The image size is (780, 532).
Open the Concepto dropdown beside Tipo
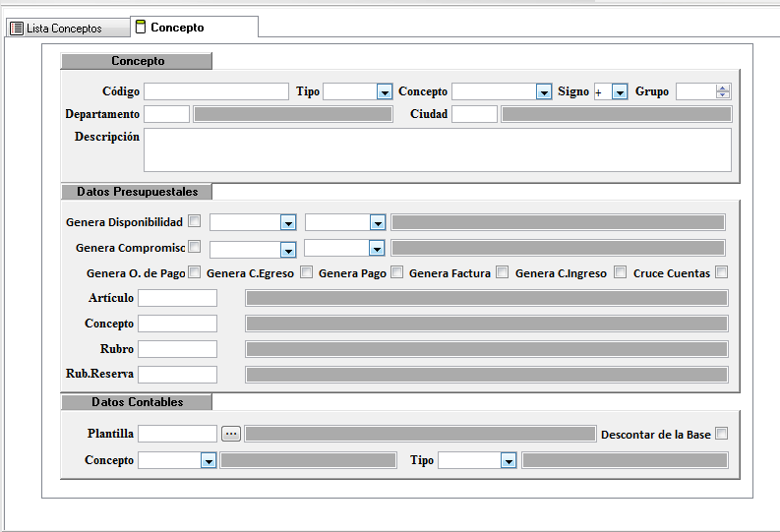(x=544, y=91)
